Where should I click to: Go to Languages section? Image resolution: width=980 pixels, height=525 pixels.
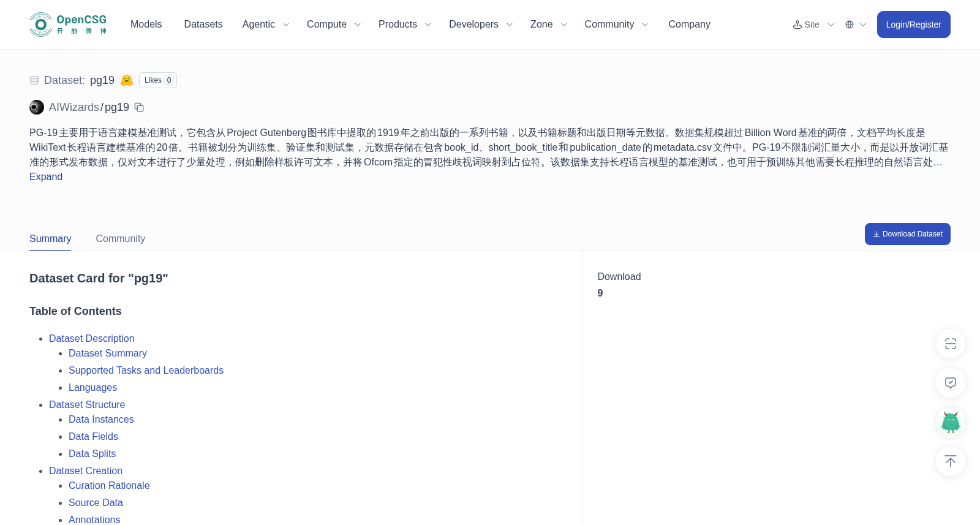coord(93,388)
